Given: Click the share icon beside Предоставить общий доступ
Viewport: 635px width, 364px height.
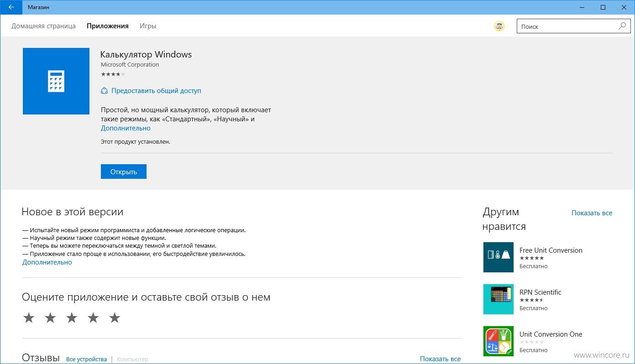Looking at the screenshot, I should [x=104, y=91].
